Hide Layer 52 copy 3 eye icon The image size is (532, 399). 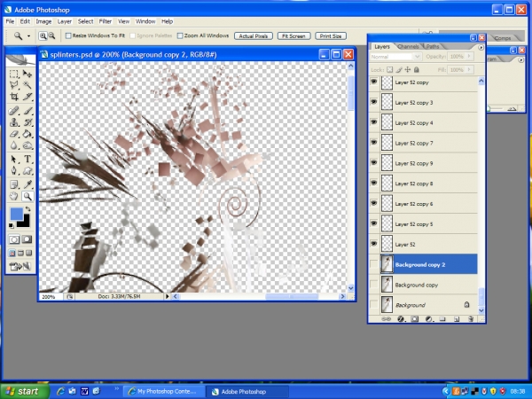[373, 102]
